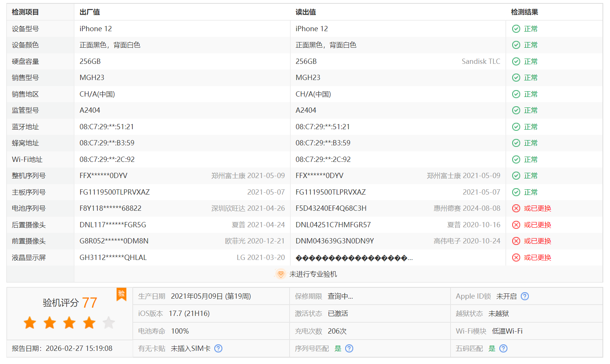Click 或已更换 result for 前置摄像头
The height and width of the screenshot is (364, 610).
point(537,241)
